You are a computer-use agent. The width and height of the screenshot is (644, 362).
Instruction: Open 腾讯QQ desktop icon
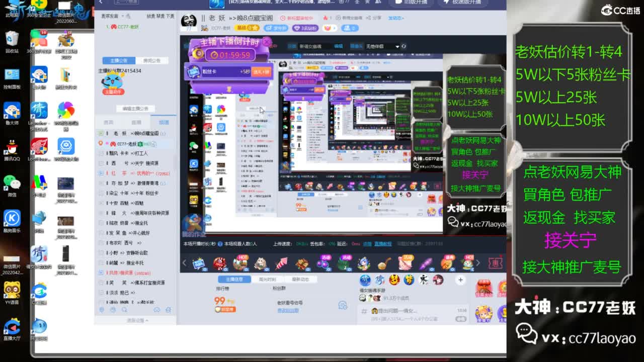pos(12,150)
